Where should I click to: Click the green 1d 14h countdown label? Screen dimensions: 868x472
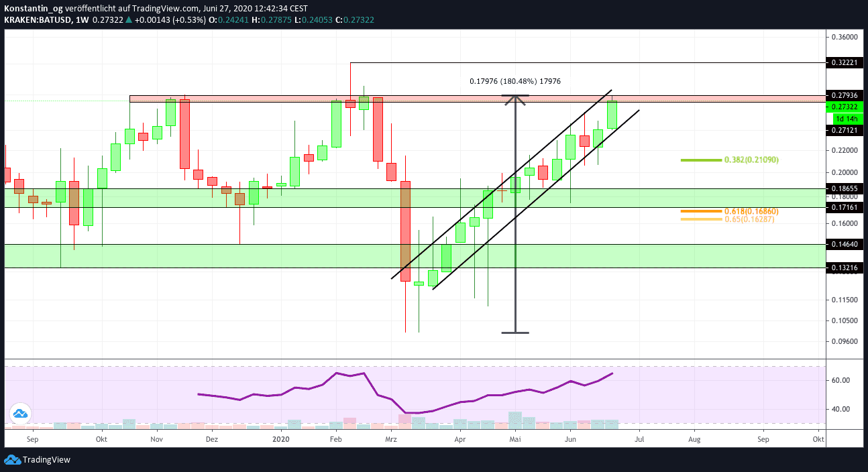click(845, 118)
